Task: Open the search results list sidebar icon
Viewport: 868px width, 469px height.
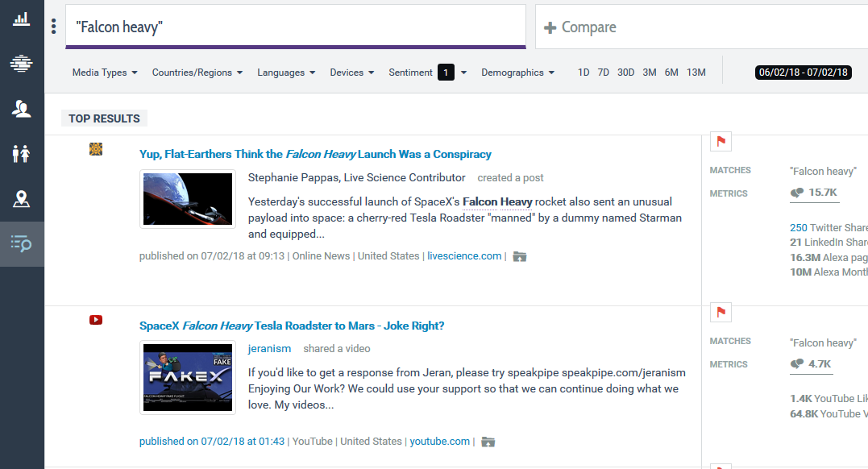Action: click(x=21, y=243)
